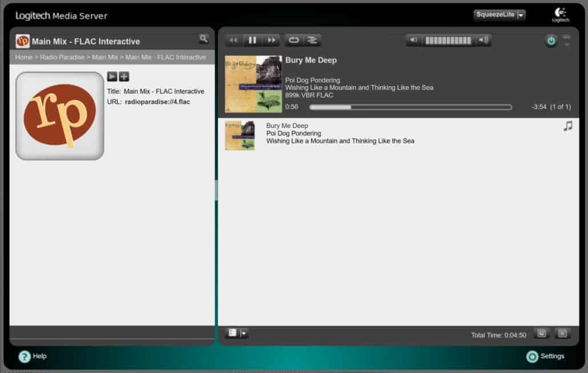Adjust the volume level bar
The height and width of the screenshot is (373, 588).
point(448,40)
